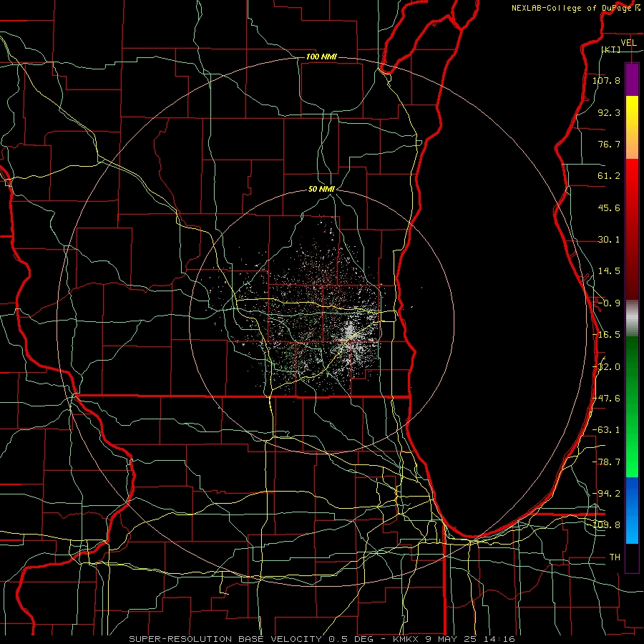Click the [KT] units label
This screenshot has height=644, width=644.
pyautogui.click(x=611, y=49)
